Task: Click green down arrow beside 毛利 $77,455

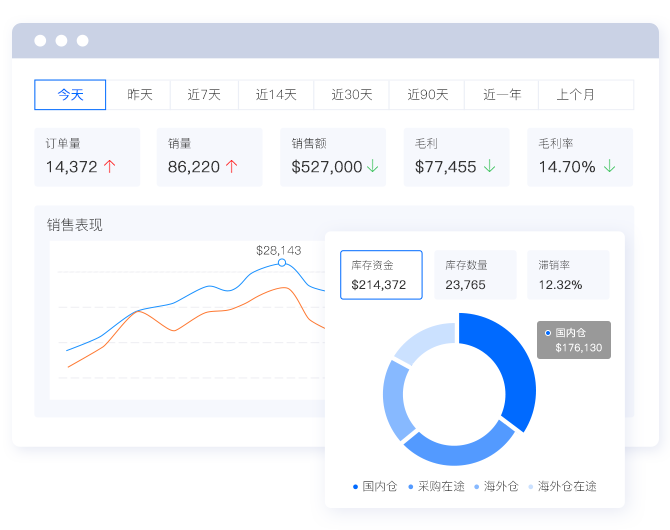Action: coord(489,167)
